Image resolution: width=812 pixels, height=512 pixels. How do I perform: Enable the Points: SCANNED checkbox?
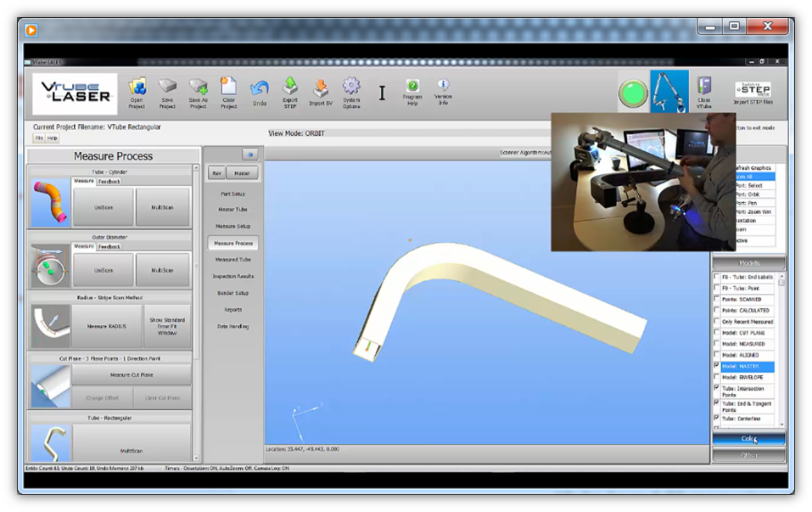pyautogui.click(x=717, y=300)
